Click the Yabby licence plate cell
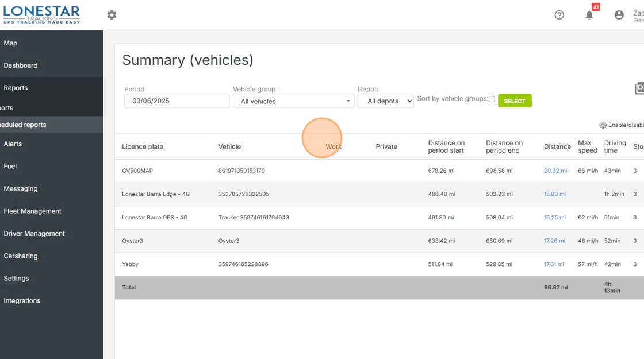 click(x=130, y=264)
